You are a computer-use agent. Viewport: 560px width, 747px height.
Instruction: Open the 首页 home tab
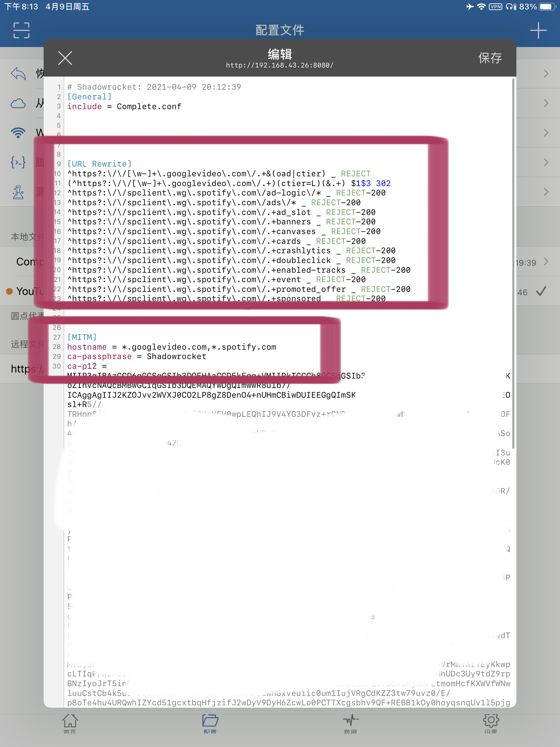70,724
